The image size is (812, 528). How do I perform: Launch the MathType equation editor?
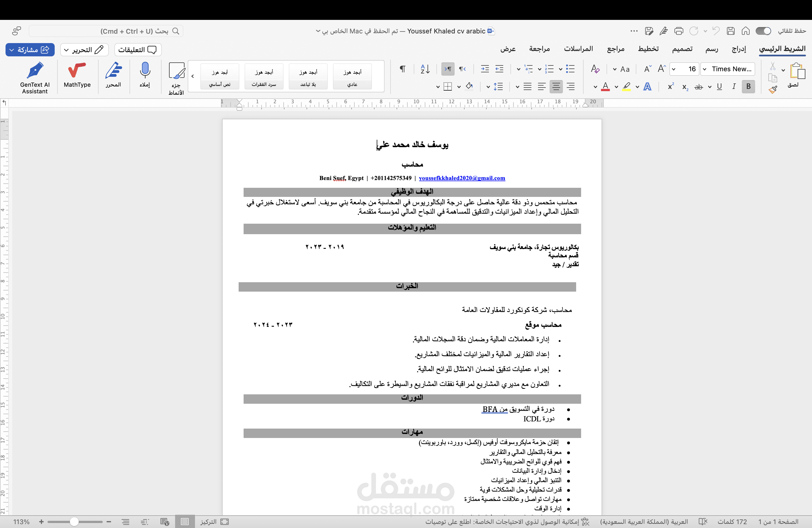(77, 75)
